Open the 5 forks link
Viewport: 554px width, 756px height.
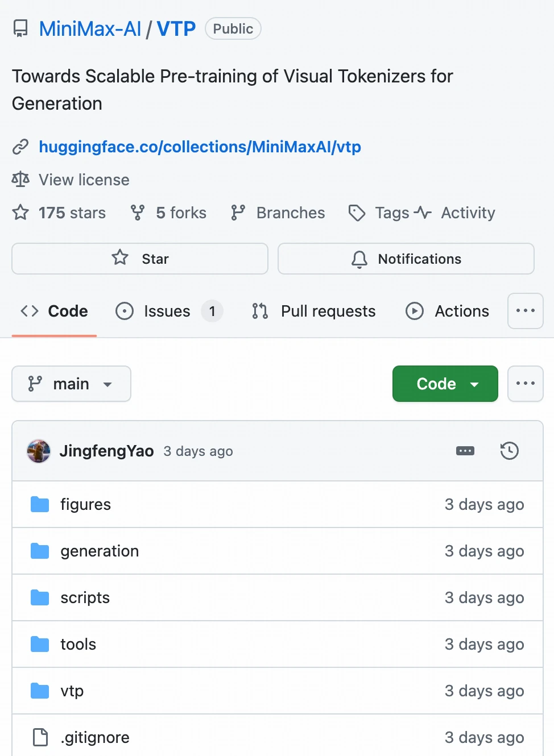[x=181, y=213]
